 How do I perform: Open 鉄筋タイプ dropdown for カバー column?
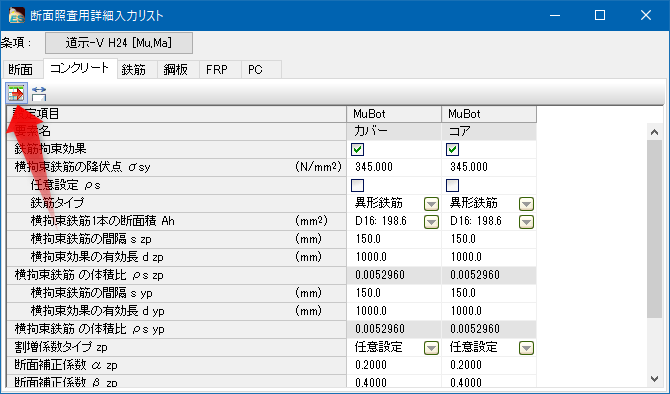(432, 204)
